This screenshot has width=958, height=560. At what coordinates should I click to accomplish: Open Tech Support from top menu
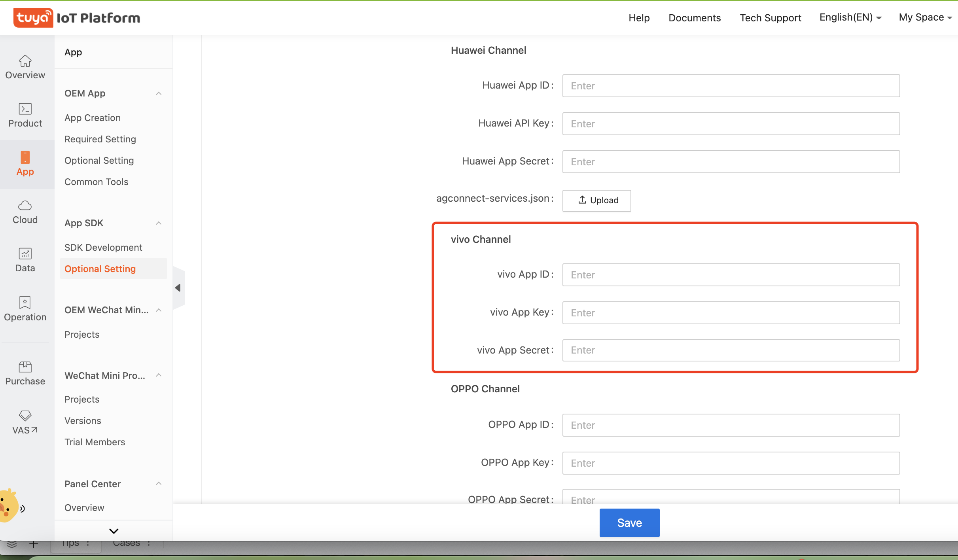[x=770, y=18]
